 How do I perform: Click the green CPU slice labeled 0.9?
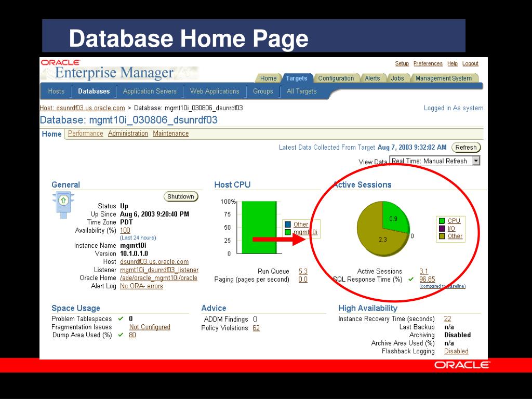[x=395, y=218]
